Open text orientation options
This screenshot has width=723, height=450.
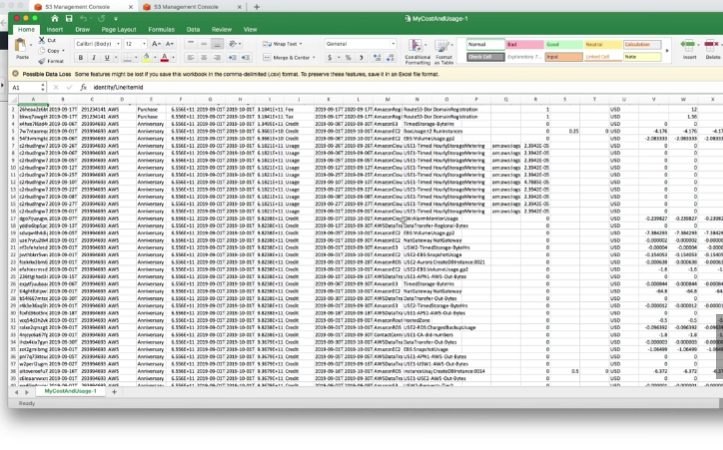click(x=234, y=44)
